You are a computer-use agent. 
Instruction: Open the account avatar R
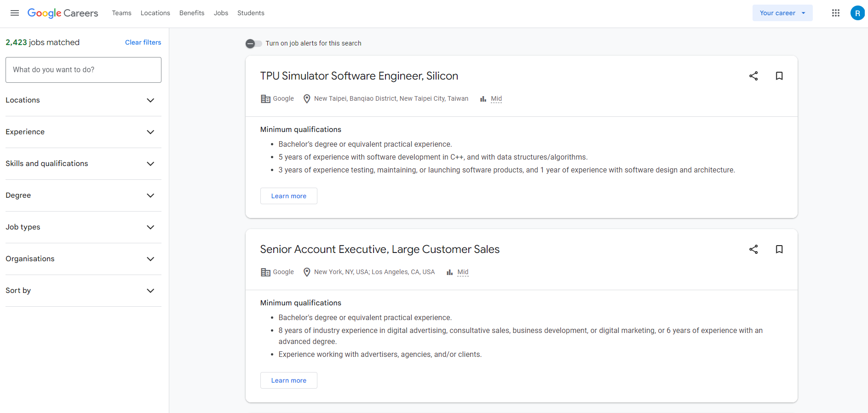click(x=857, y=13)
